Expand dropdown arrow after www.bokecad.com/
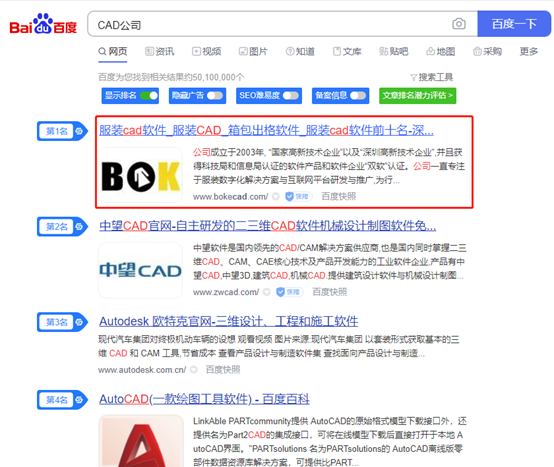This screenshot has height=467, width=554. [276, 196]
